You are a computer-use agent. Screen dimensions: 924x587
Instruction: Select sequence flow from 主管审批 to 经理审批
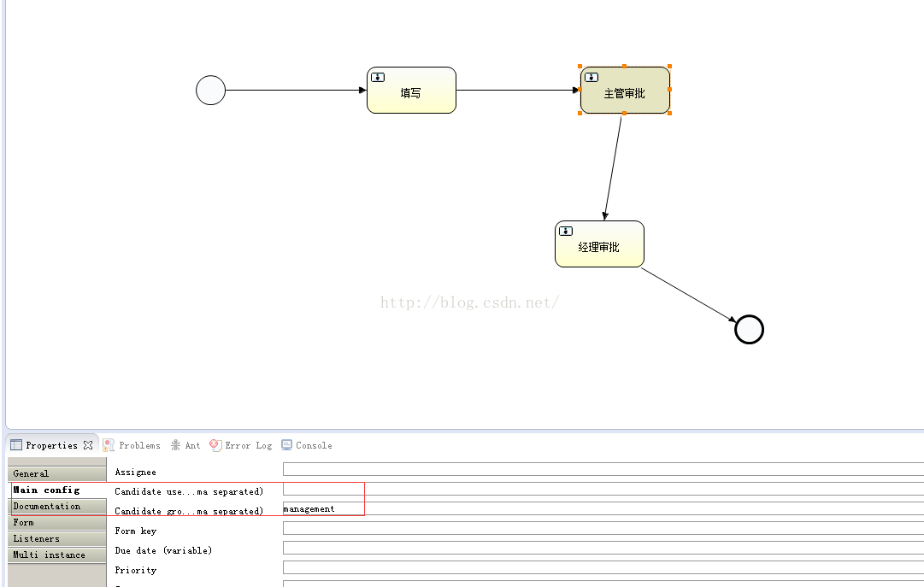tap(613, 167)
